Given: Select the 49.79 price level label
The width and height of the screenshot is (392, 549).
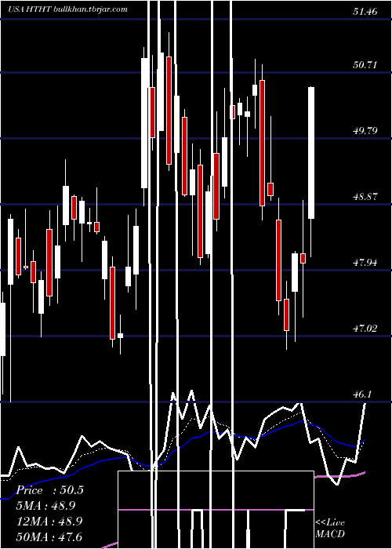Looking at the screenshot, I should 365,131.
